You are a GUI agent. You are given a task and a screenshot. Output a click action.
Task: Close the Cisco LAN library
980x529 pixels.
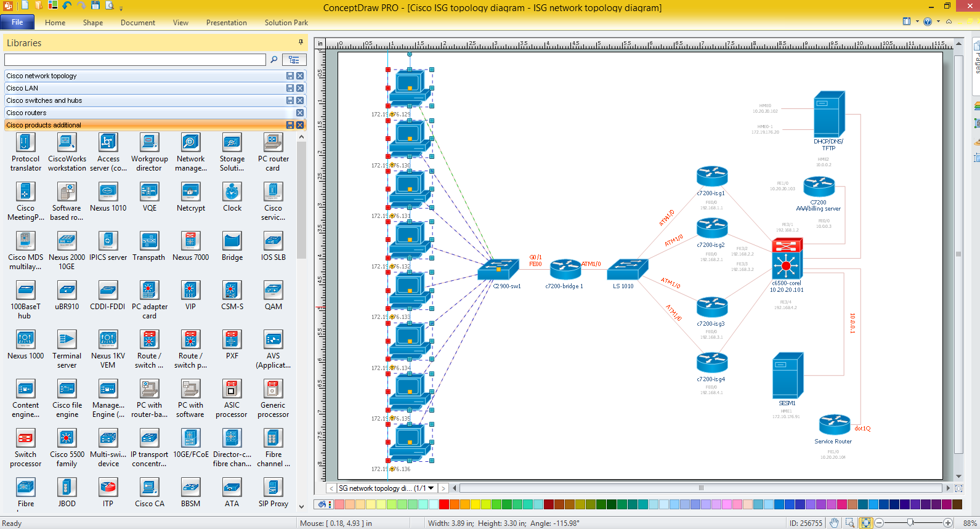coord(300,88)
